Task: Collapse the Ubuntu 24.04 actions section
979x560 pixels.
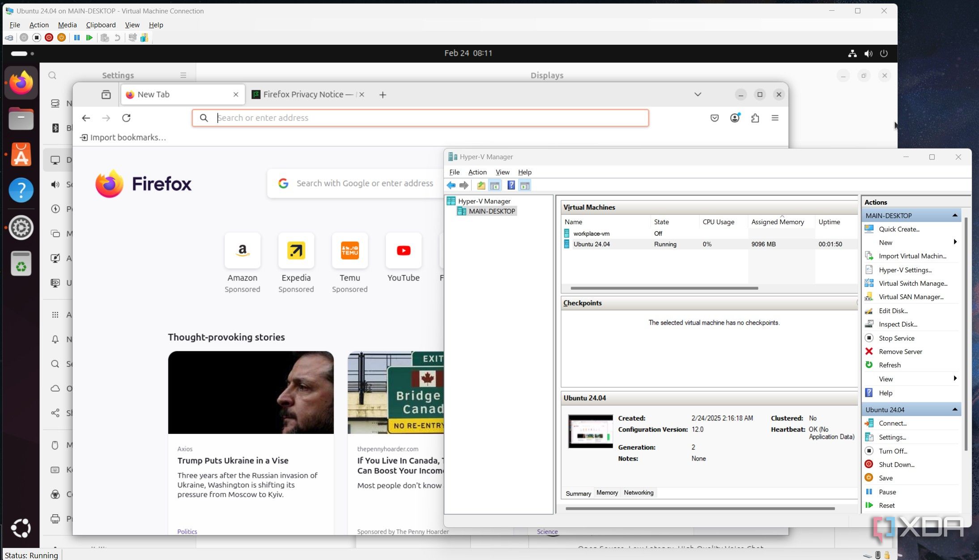Action: (955, 410)
